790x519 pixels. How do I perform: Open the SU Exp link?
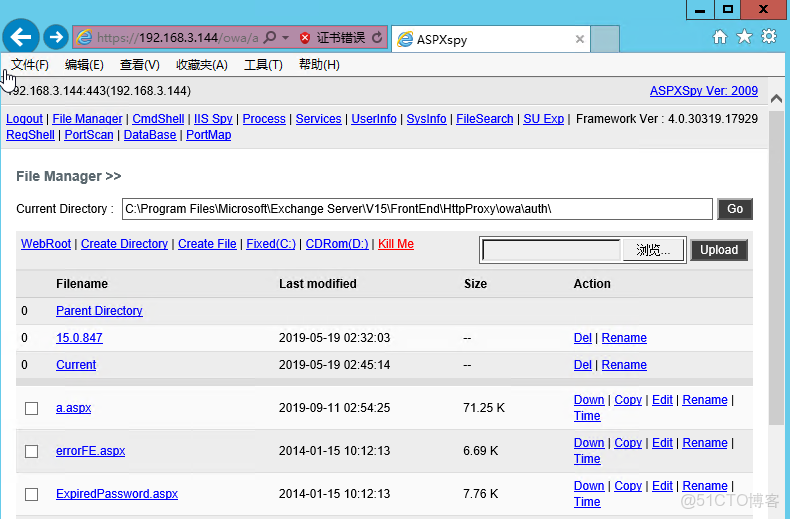point(544,119)
